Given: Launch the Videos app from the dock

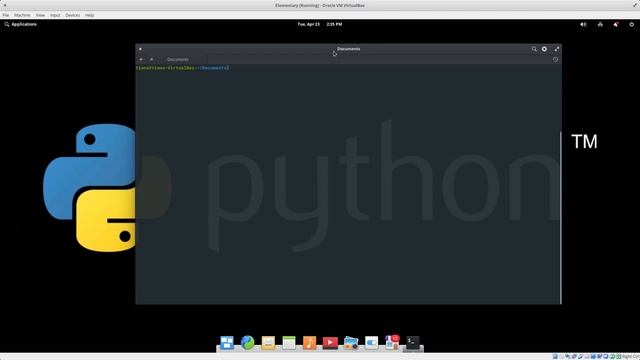Looking at the screenshot, I should pyautogui.click(x=330, y=342).
